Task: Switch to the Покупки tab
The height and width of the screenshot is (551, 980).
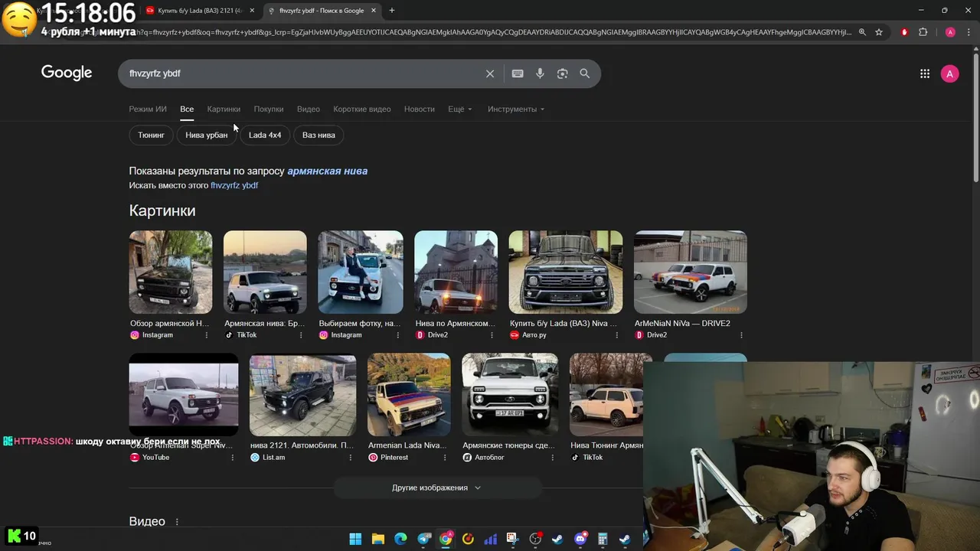Action: click(269, 109)
